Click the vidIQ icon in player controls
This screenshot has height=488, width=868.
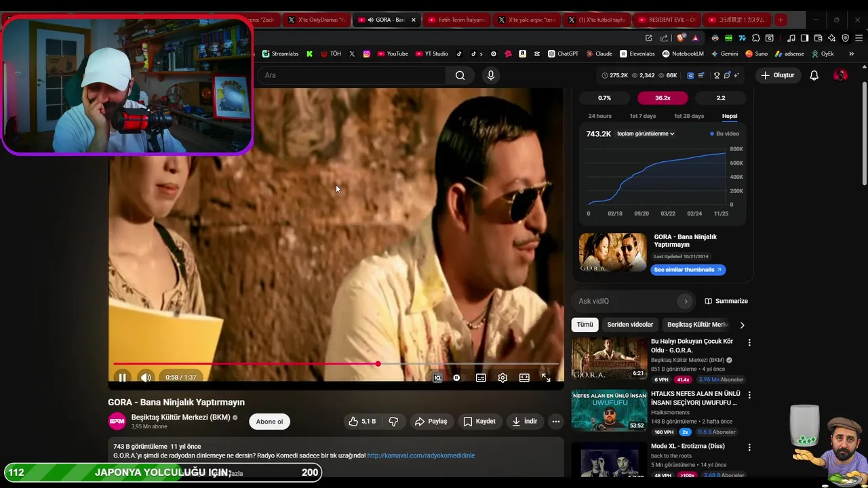coord(437,378)
